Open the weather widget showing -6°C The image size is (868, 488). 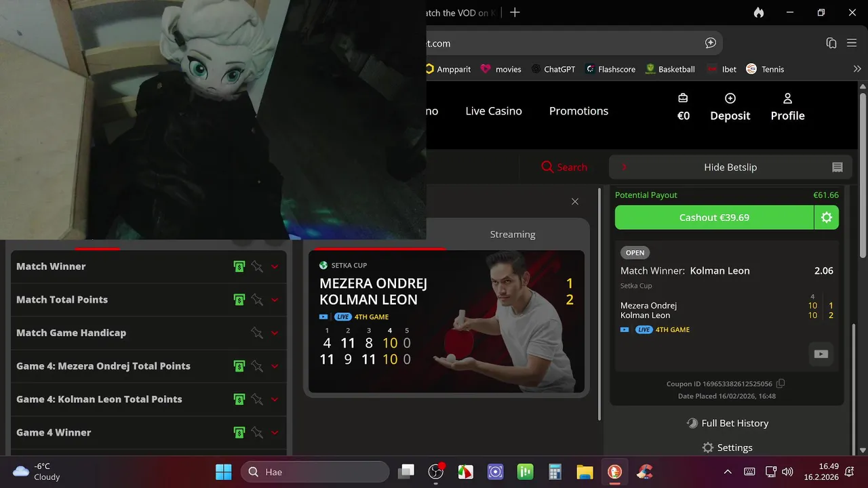coord(37,472)
